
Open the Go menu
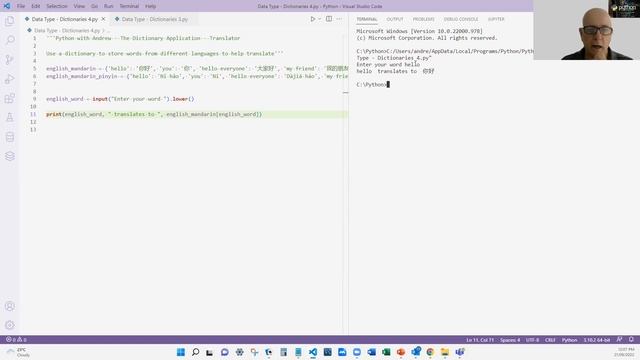point(94,6)
